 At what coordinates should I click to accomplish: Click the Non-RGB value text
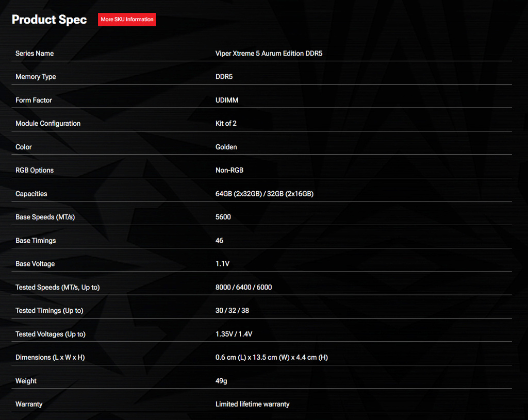[x=229, y=170]
